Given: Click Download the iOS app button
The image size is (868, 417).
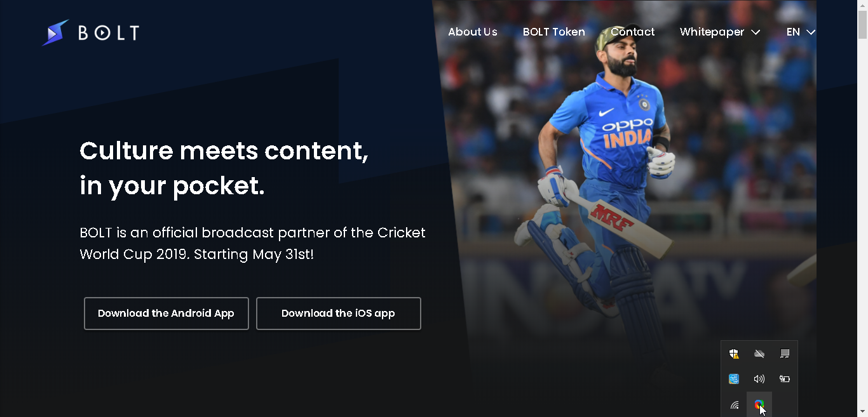Looking at the screenshot, I should tap(339, 314).
